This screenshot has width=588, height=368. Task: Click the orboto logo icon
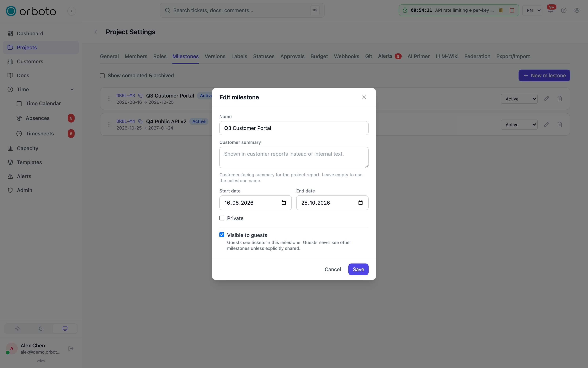(11, 11)
